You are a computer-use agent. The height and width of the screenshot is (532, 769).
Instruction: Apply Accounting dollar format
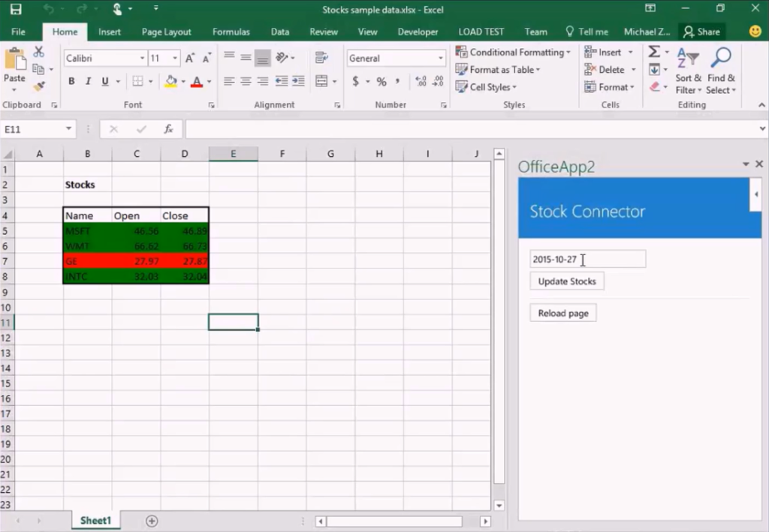tap(355, 81)
